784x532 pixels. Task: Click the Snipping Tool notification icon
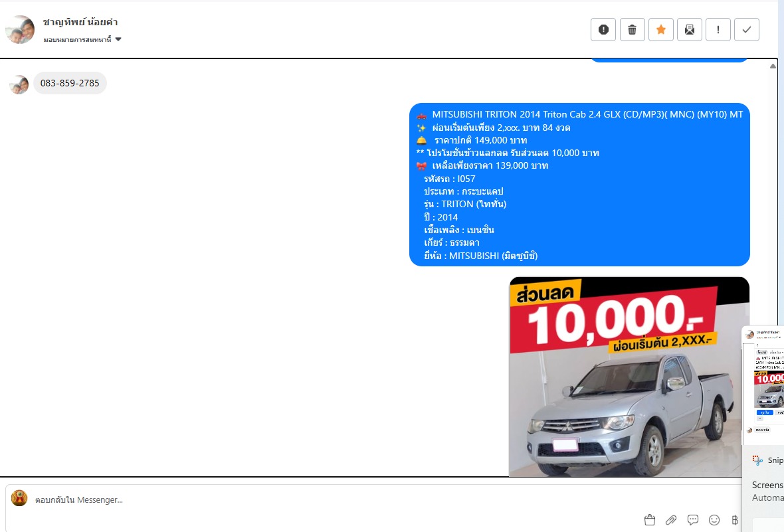pos(757,460)
